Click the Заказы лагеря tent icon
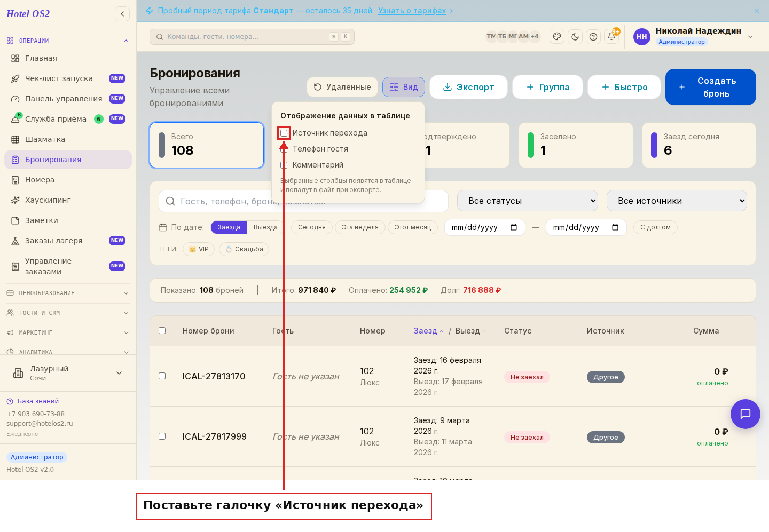This screenshot has height=532, width=769. pyautogui.click(x=15, y=241)
